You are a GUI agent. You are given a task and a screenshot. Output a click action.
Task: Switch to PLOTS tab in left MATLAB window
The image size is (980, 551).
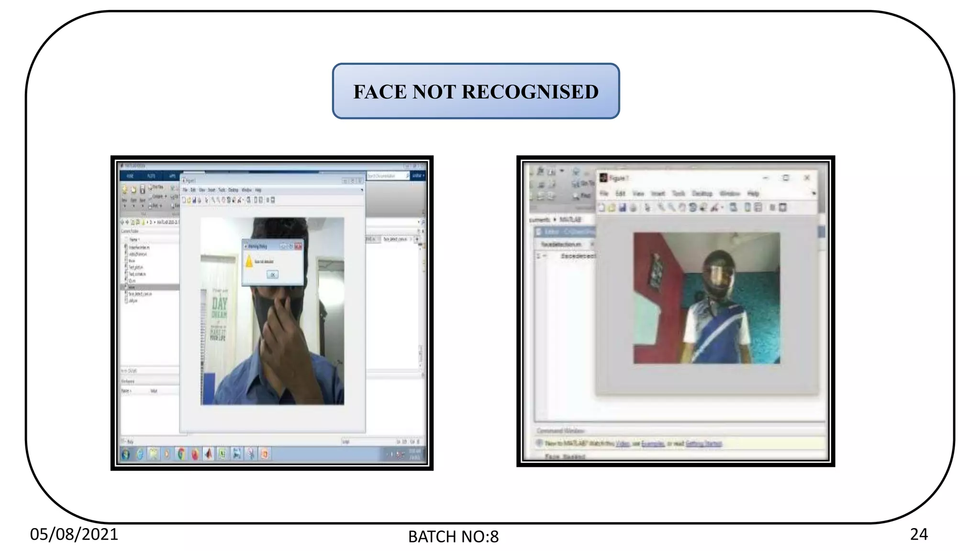click(151, 176)
